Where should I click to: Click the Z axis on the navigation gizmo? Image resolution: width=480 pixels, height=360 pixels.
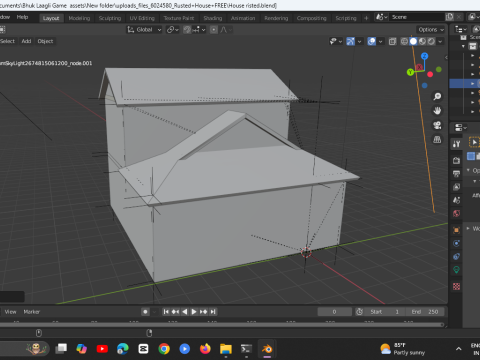click(x=424, y=56)
